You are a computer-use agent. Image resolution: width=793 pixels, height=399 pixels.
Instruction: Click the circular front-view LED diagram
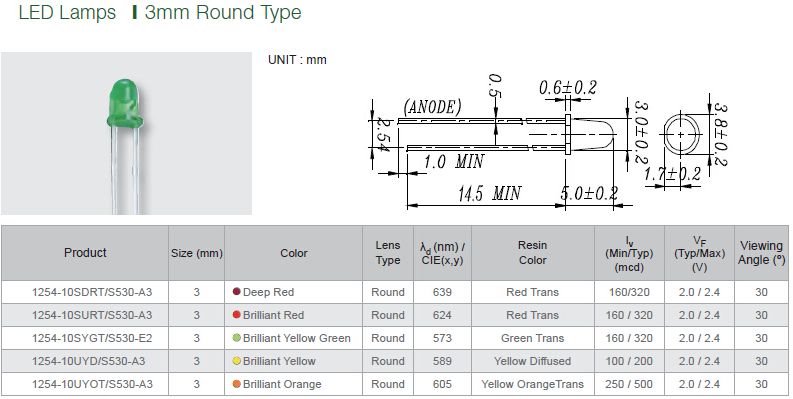pyautogui.click(x=681, y=135)
